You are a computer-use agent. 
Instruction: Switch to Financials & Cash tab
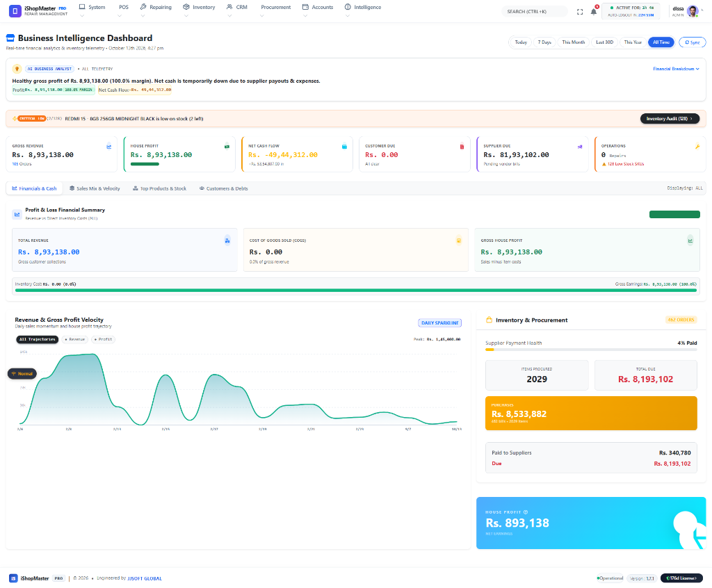(35, 188)
